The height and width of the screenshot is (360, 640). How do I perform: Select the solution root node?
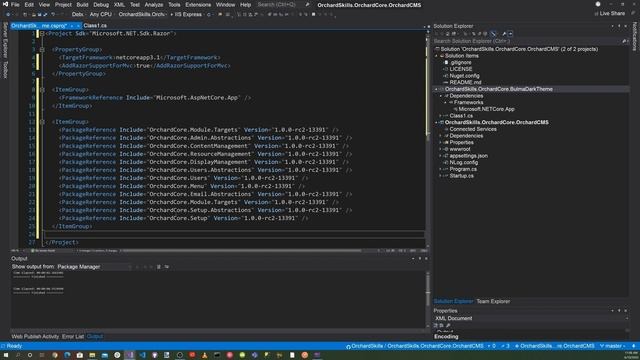click(519, 49)
